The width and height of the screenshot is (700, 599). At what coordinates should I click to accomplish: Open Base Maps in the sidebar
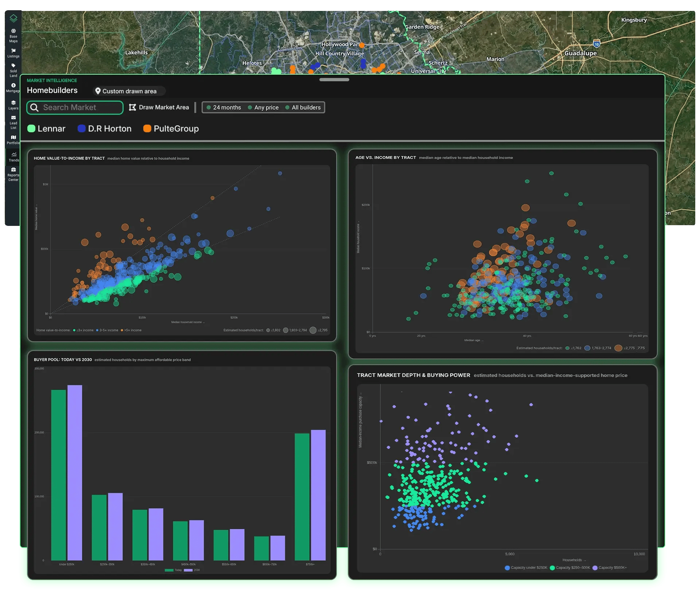[x=13, y=36]
